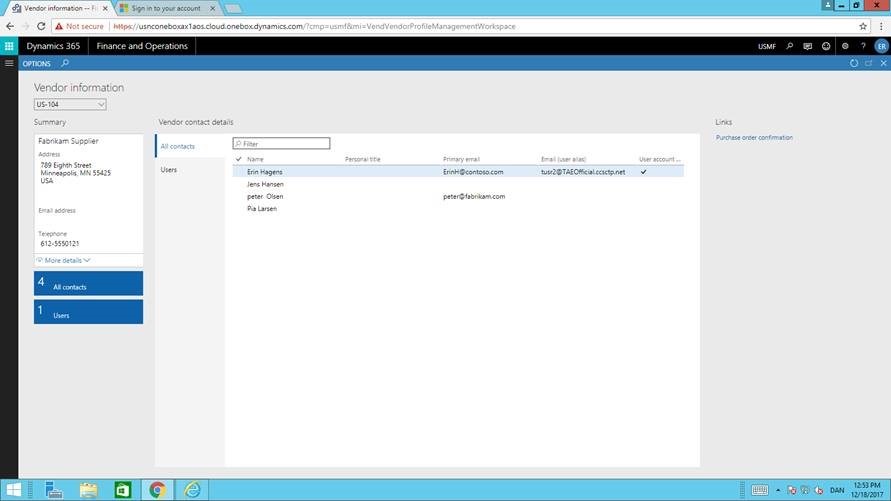Open File Explorer from taskbar
The width and height of the screenshot is (891, 501).
coord(89,490)
